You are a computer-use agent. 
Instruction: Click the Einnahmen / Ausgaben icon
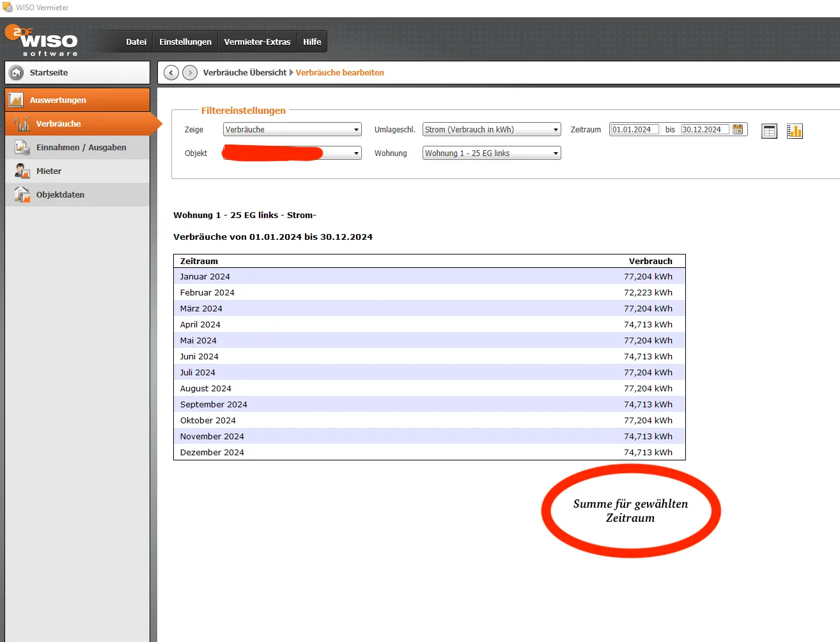click(22, 148)
